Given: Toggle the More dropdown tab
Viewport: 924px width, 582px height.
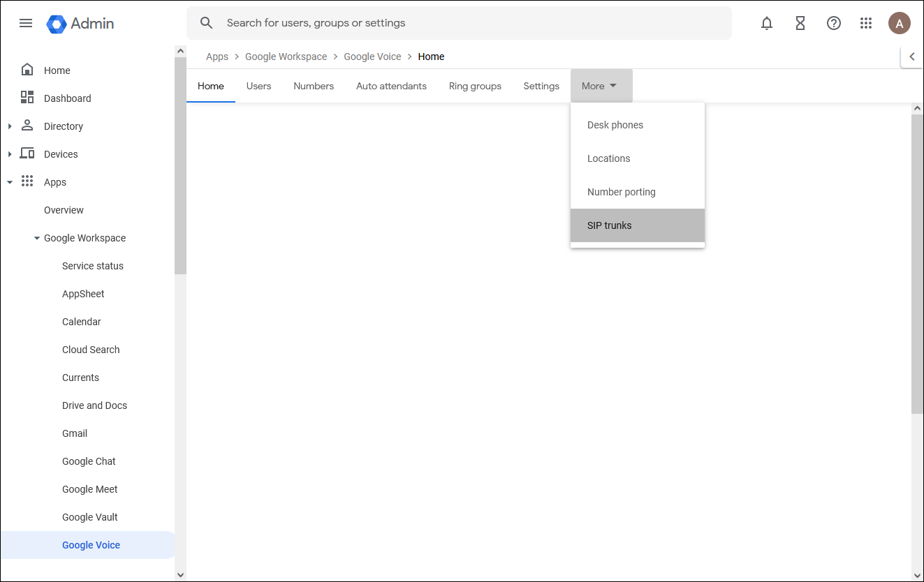Looking at the screenshot, I should tap(601, 86).
